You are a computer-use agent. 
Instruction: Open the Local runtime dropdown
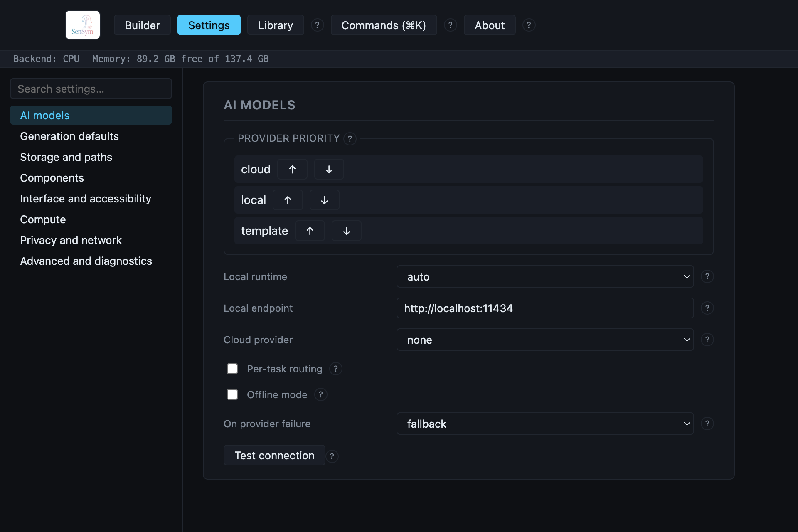pos(545,276)
